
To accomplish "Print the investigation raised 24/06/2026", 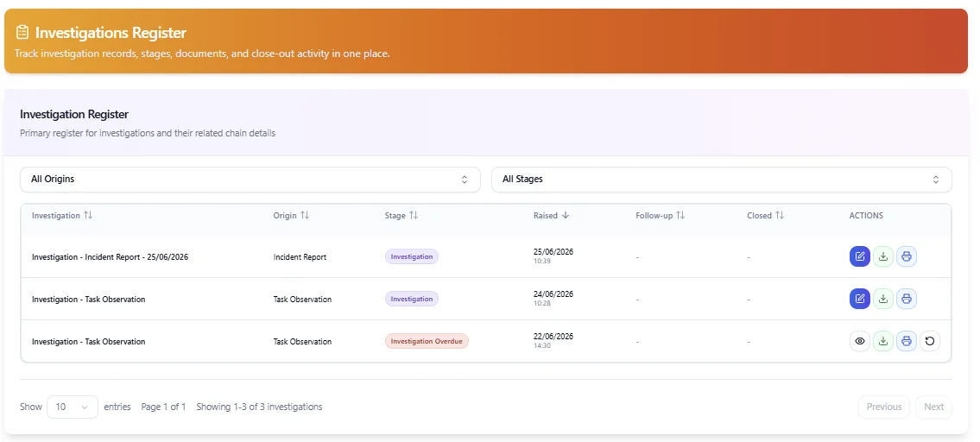I will (x=907, y=299).
